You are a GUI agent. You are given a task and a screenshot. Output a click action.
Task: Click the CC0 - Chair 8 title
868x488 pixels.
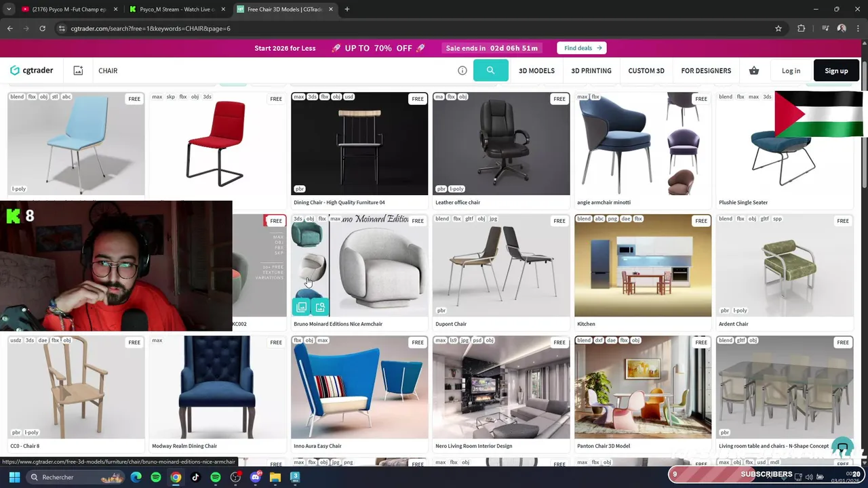[x=24, y=446]
